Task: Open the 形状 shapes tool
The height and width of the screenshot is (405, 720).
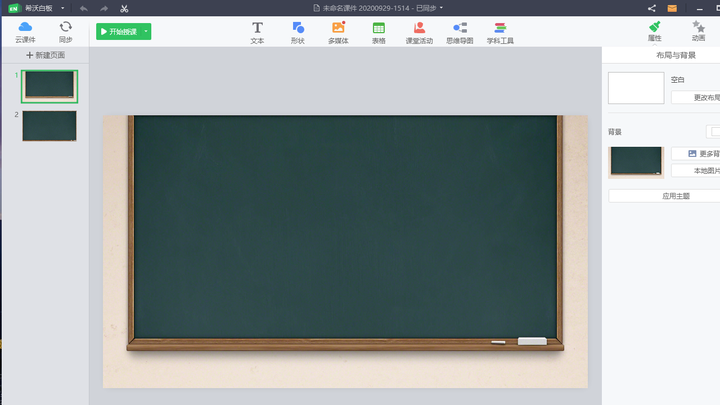Action: click(x=298, y=33)
